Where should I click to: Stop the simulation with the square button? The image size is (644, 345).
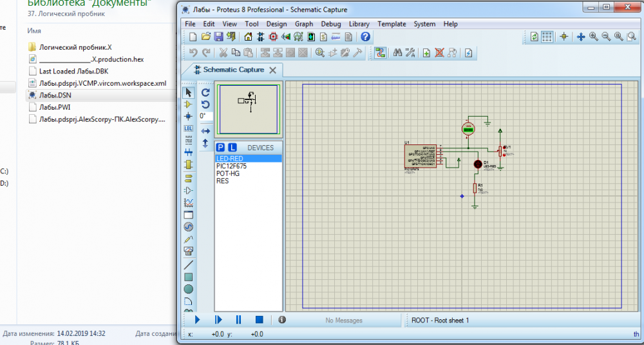pos(259,319)
